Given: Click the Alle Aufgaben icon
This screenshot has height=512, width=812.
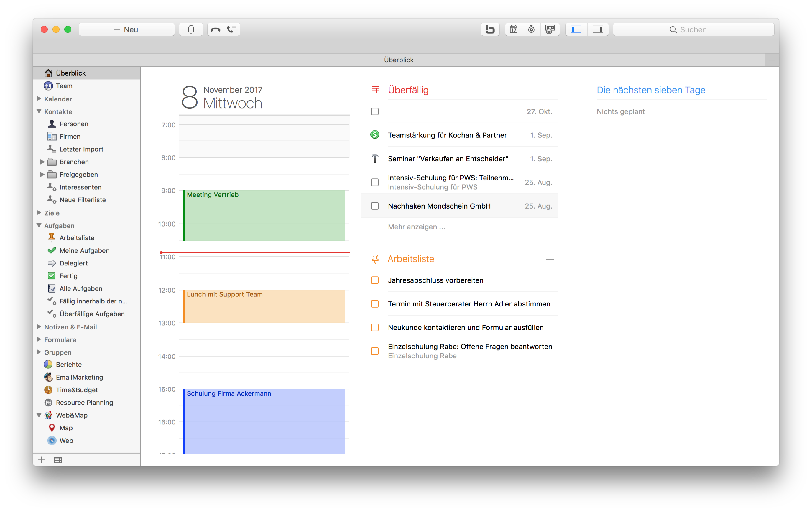Looking at the screenshot, I should coord(52,288).
